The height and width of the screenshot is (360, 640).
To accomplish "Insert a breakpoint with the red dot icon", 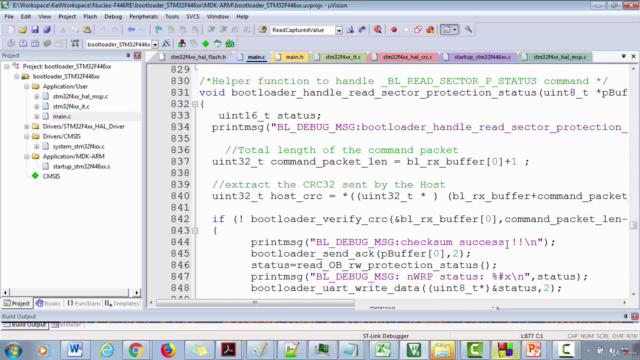I will [394, 30].
